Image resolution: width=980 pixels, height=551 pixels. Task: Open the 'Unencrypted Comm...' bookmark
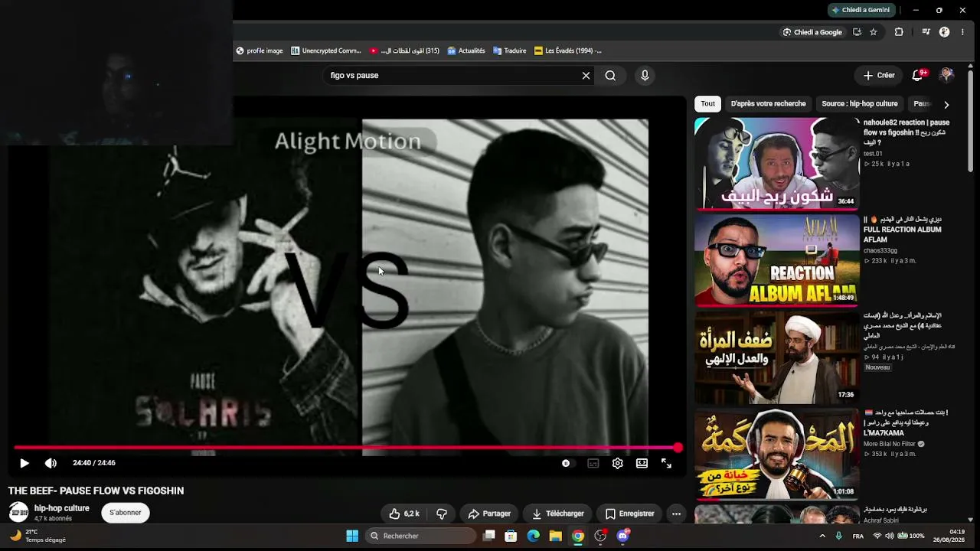326,51
